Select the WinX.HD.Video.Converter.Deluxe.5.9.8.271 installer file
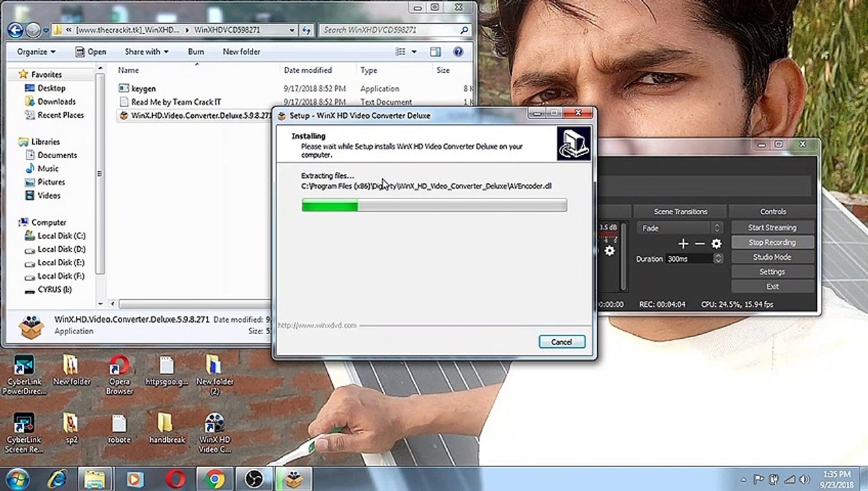This screenshot has width=868, height=491. [195, 116]
